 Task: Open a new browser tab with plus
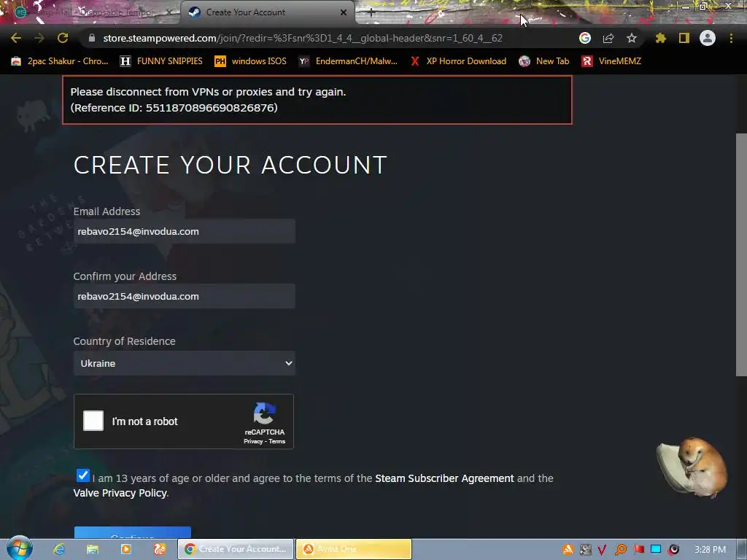click(371, 13)
